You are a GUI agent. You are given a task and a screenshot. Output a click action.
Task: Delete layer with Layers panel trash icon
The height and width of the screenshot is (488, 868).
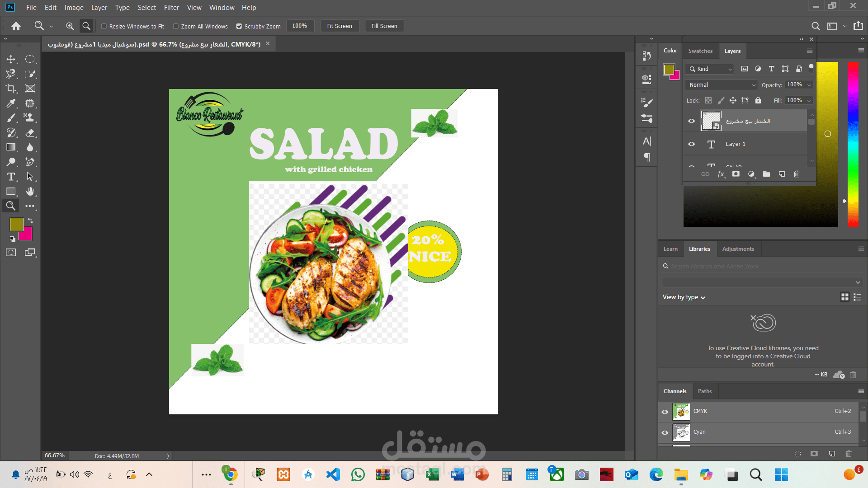[797, 174]
